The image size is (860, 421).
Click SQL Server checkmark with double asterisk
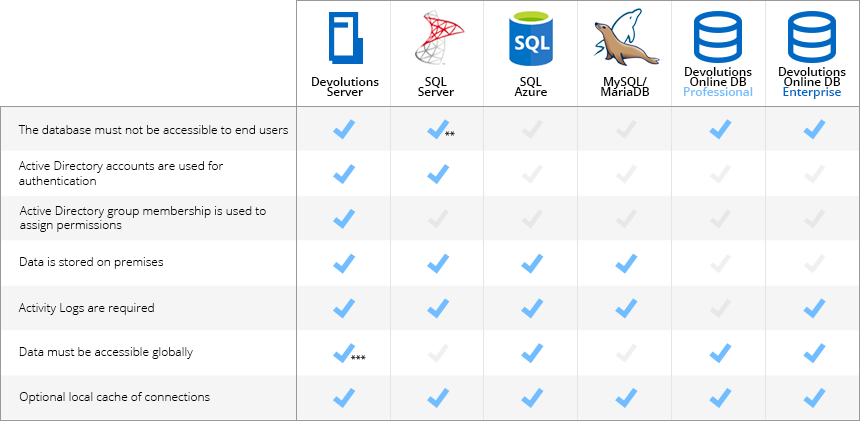pos(440,130)
